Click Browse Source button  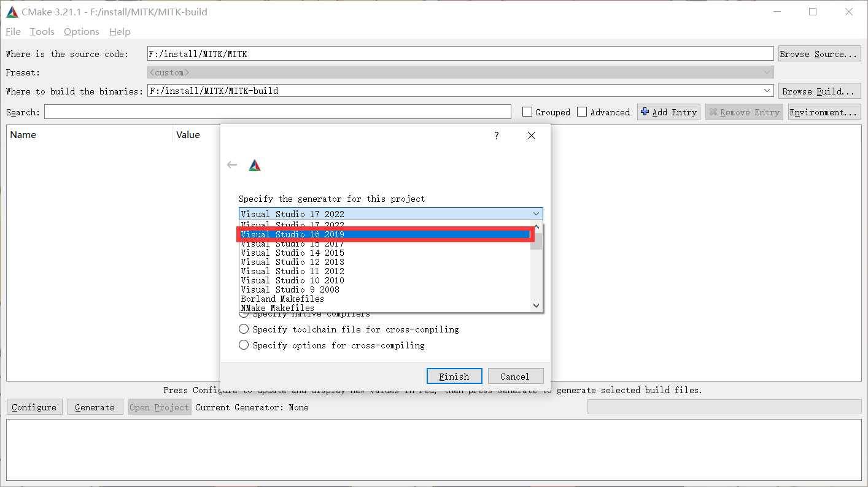click(x=820, y=54)
